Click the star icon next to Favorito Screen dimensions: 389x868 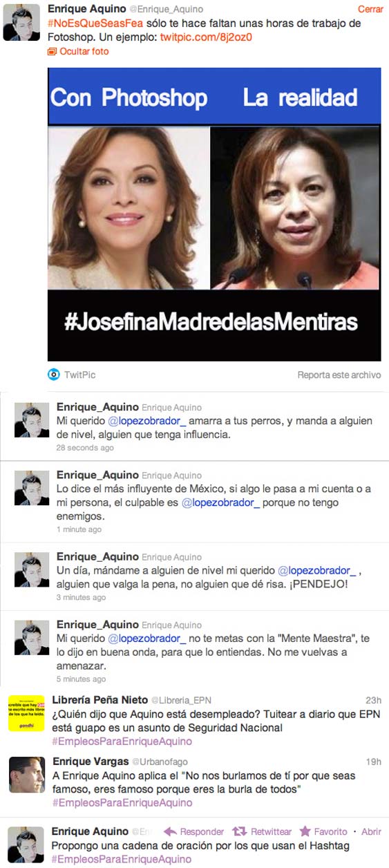click(305, 831)
